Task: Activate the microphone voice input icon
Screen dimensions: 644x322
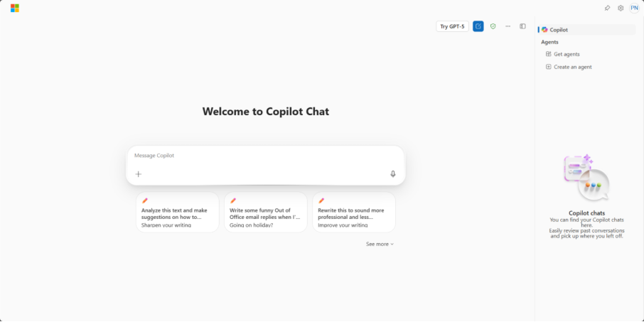Action: pyautogui.click(x=393, y=174)
